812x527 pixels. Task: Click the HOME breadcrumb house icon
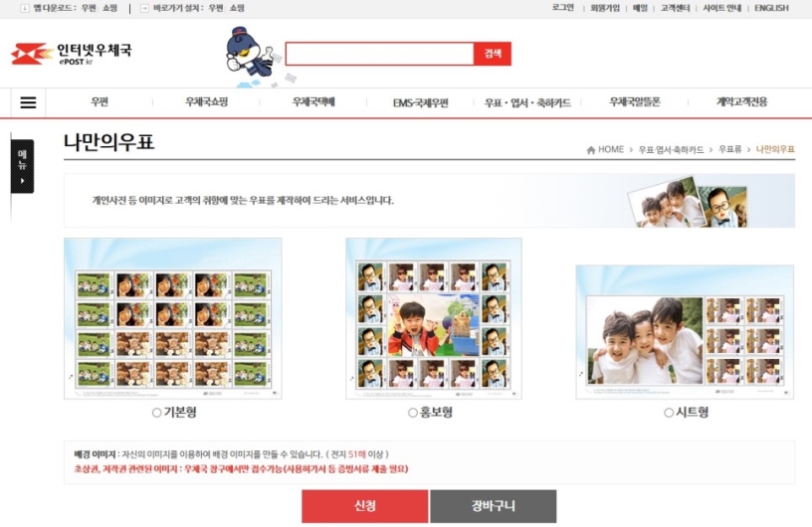[591, 150]
